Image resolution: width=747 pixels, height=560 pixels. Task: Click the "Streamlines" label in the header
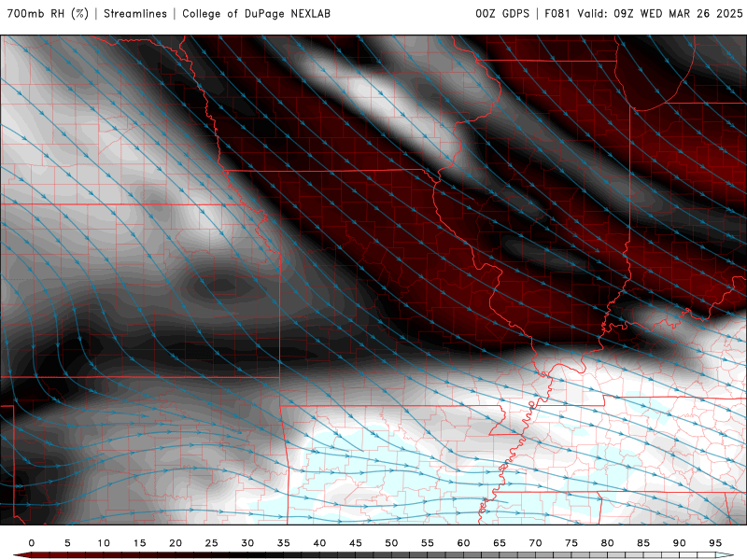(x=135, y=14)
